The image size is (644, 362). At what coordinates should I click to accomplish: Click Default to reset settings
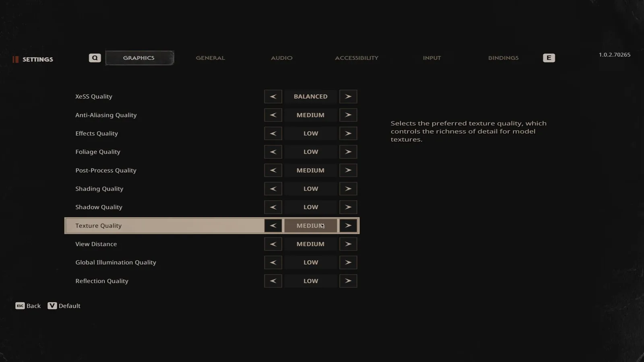70,306
